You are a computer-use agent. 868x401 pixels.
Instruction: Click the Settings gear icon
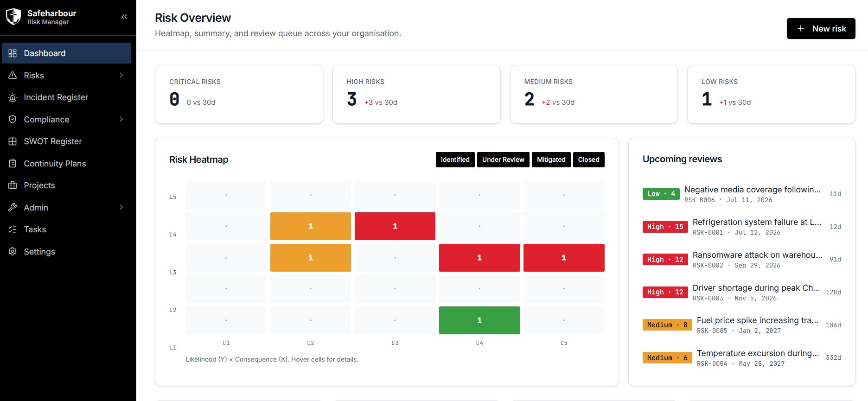click(x=13, y=251)
